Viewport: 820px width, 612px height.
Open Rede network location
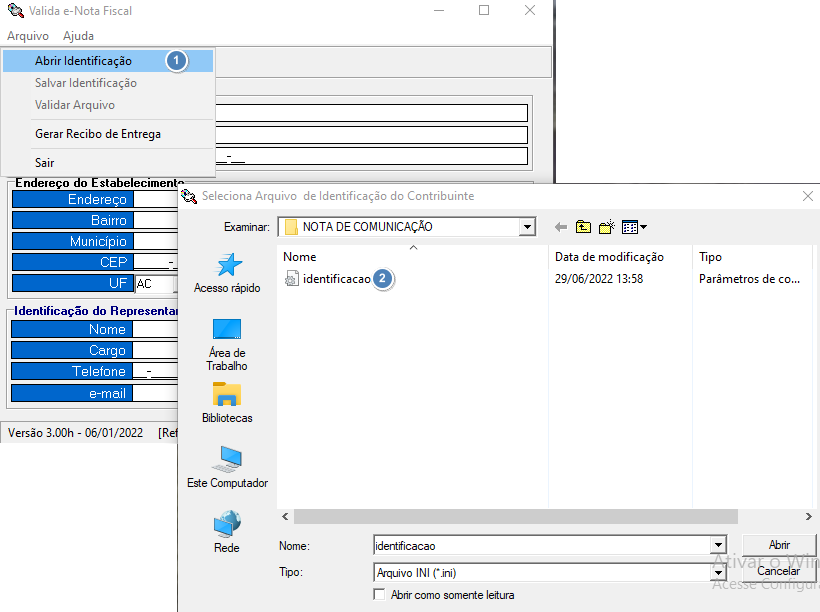pos(227,532)
